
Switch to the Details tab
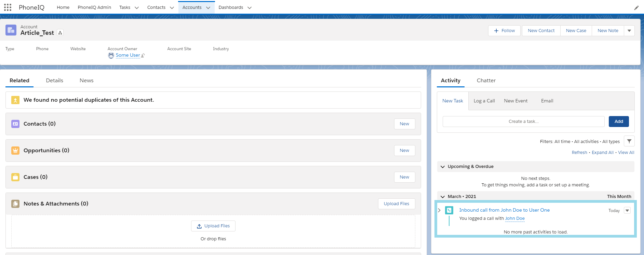click(54, 81)
